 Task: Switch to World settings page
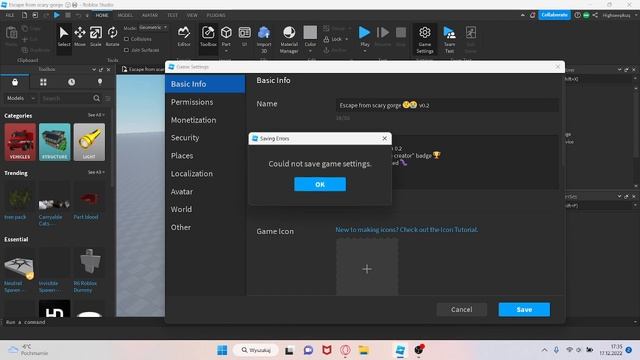pos(205,209)
